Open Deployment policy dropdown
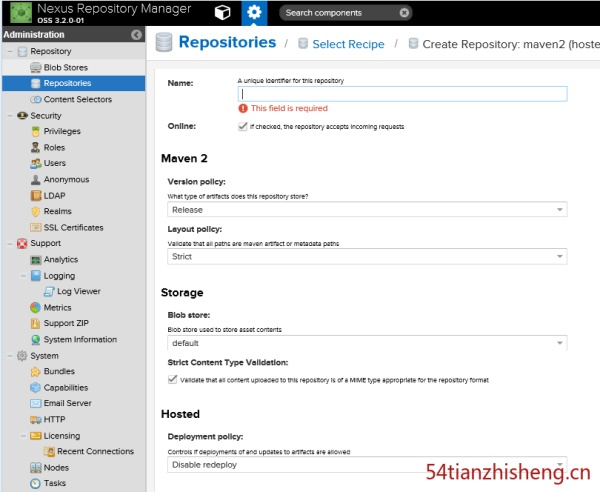The width and height of the screenshot is (600, 492). (367, 464)
